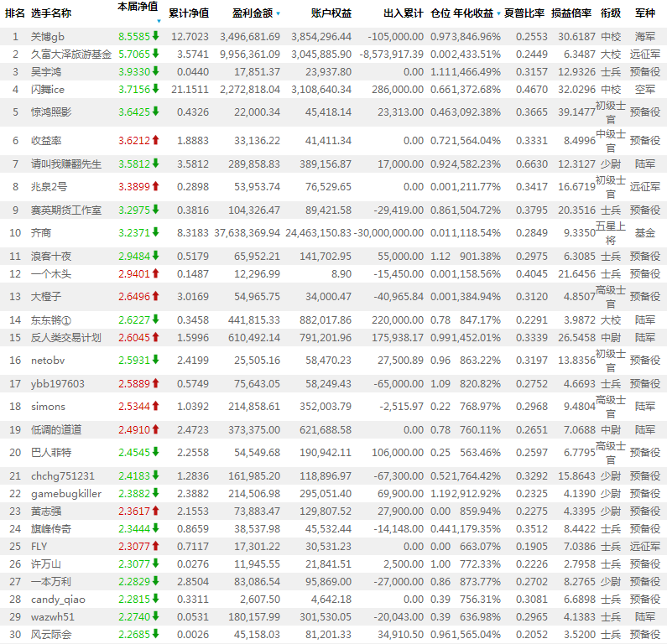This screenshot has width=667, height=644.
Task: Sort by 年化收益 column arrow
Action: [498, 13]
